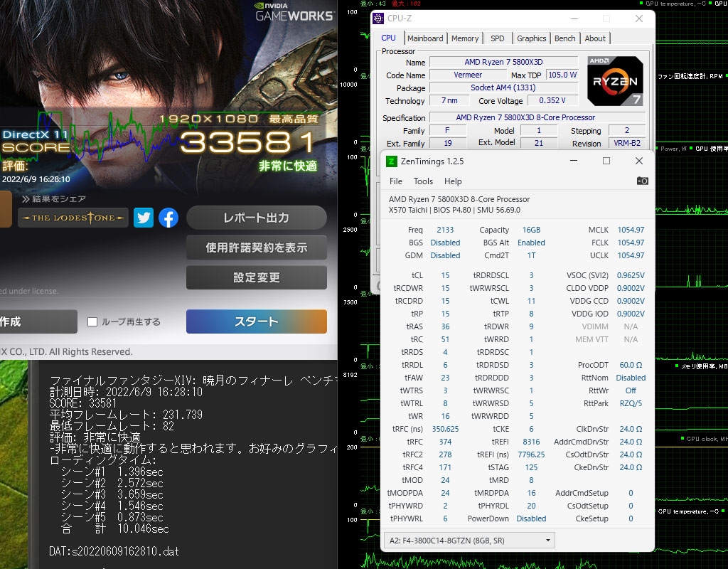Click the Technology value 7 nm
728x569 pixels.
point(449,100)
